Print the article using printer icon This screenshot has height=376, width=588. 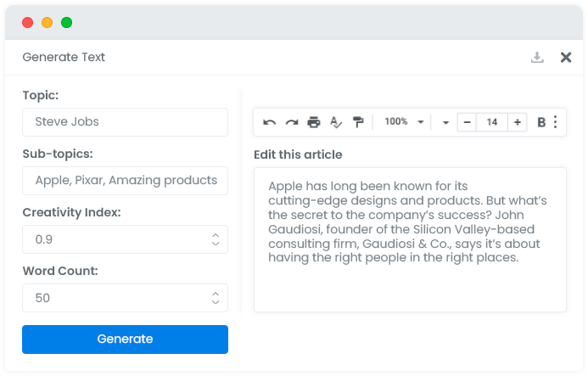pyautogui.click(x=313, y=122)
